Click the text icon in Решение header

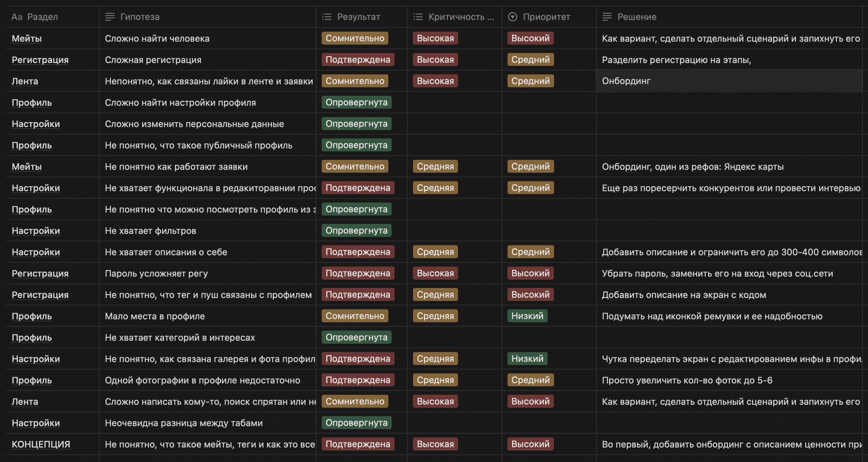(607, 17)
